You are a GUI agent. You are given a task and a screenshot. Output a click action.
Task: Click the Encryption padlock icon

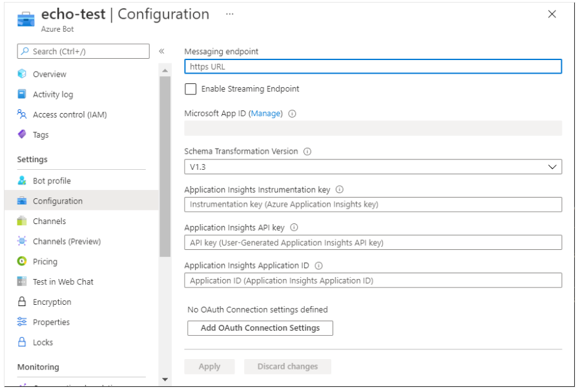coord(23,302)
